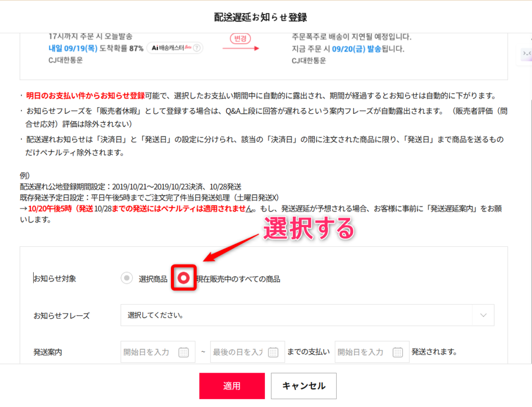Click the help icon beside Ai 배송캐스터
This screenshot has height=407, width=532.
click(x=196, y=48)
